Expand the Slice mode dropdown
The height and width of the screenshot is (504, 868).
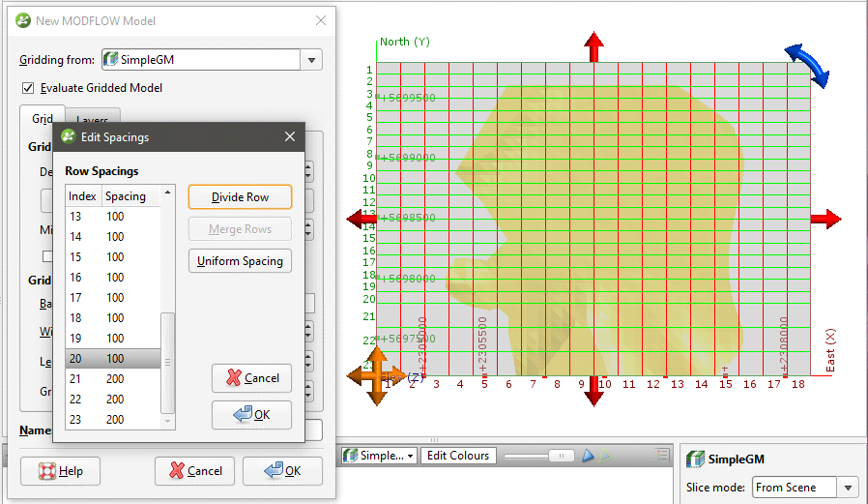tap(849, 488)
